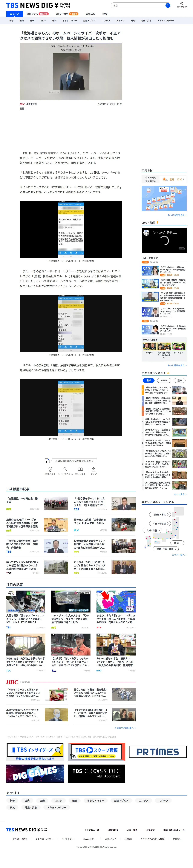Open the コロナ sub-navigation item
This screenshot has height=868, width=193.
[43, 21]
